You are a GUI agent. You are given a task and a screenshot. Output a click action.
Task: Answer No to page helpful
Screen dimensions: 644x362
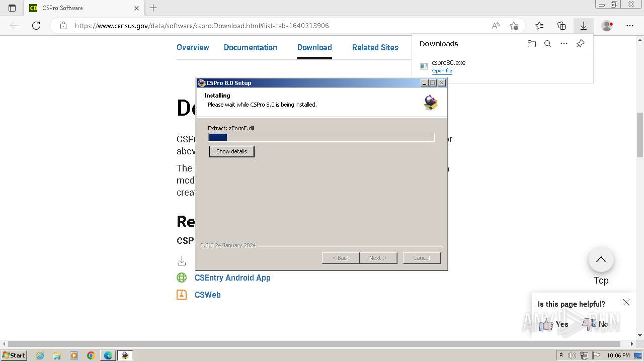595,324
